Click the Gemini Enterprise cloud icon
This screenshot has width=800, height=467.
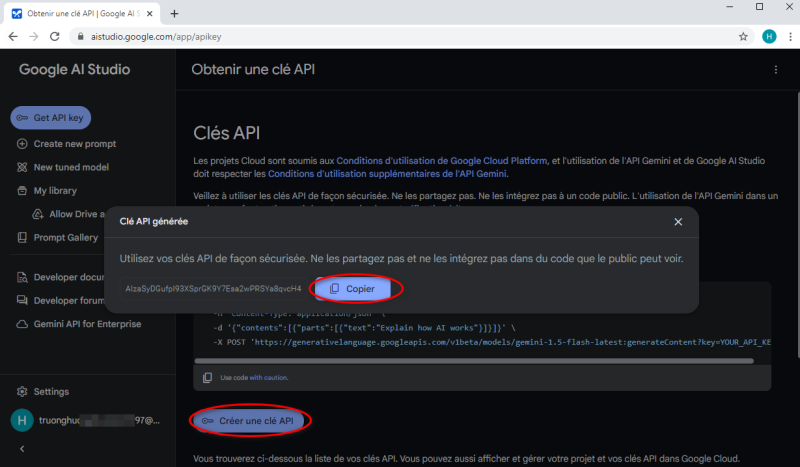[x=22, y=324]
